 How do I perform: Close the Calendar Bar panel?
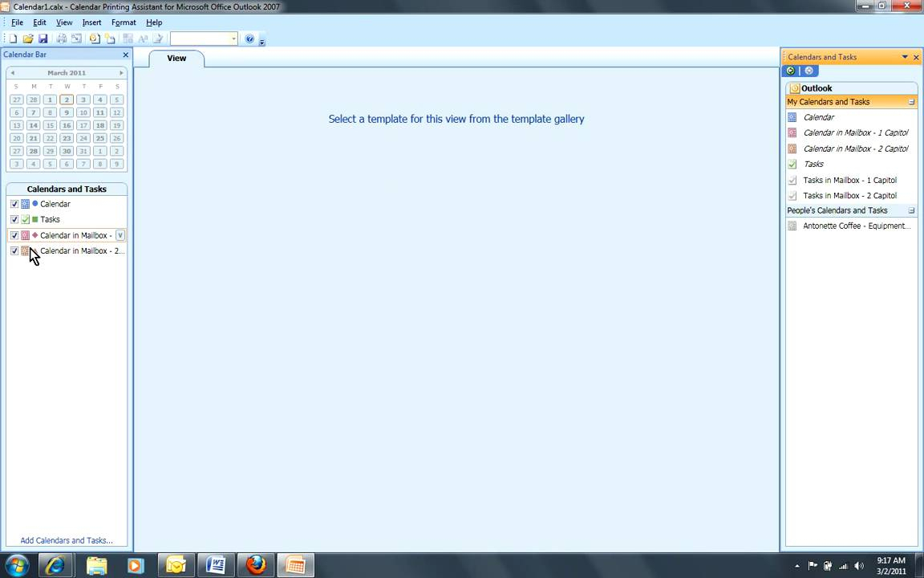pos(125,55)
